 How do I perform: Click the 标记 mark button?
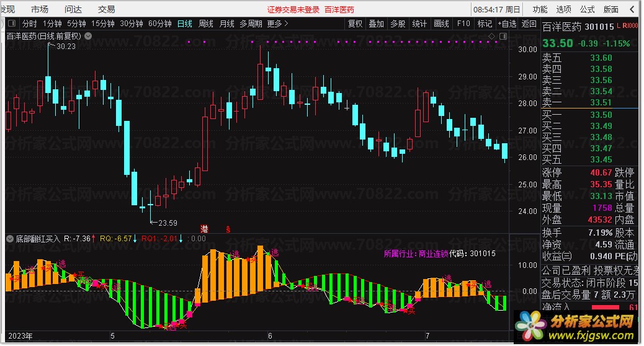(485, 24)
